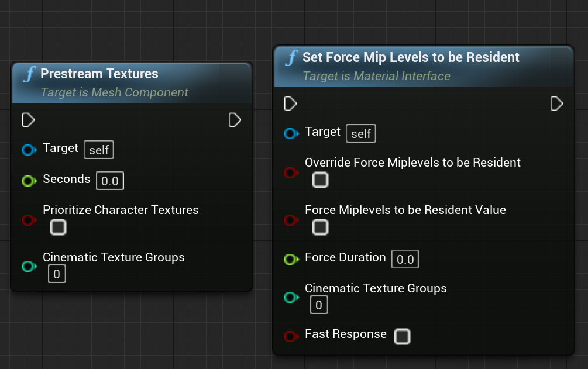Check Override Force Miplevels to be Resident
This screenshot has height=369, width=588.
(x=320, y=180)
